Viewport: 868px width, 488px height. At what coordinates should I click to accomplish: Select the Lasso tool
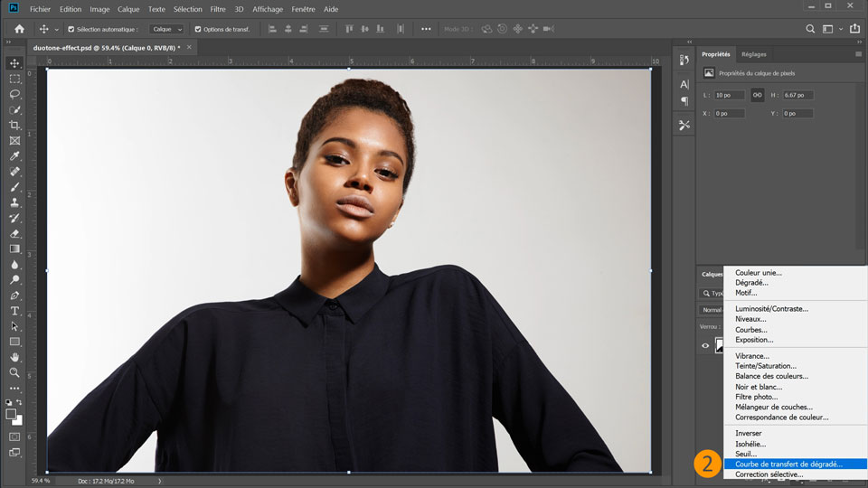point(15,94)
